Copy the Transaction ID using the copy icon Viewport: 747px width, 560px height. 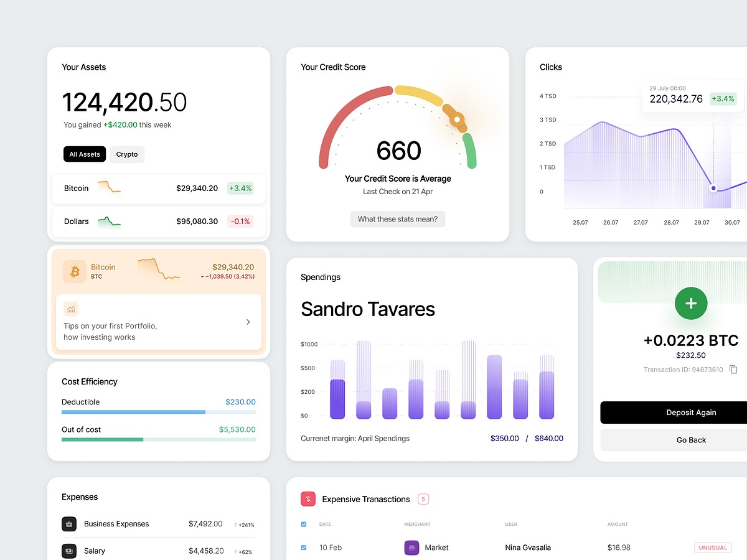(x=733, y=369)
